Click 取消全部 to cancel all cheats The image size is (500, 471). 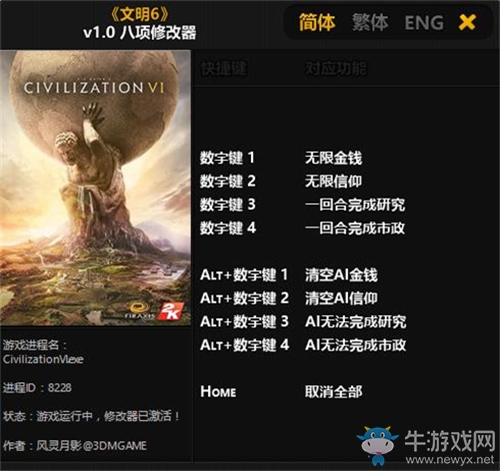pos(333,392)
